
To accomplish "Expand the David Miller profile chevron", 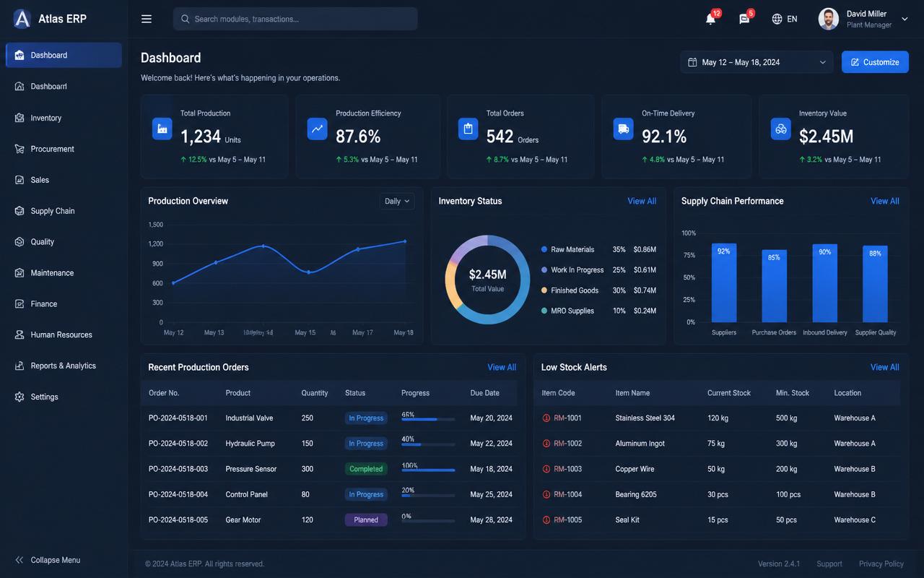I will click(905, 20).
